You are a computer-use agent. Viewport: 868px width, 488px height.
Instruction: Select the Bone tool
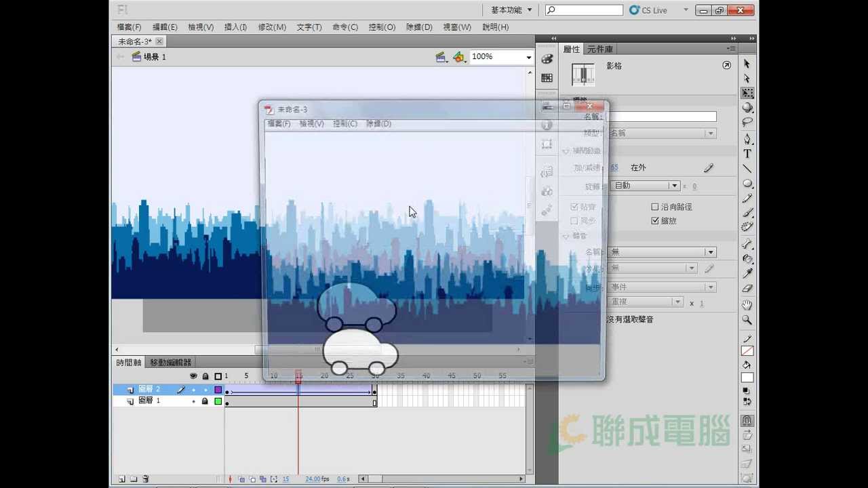point(747,244)
